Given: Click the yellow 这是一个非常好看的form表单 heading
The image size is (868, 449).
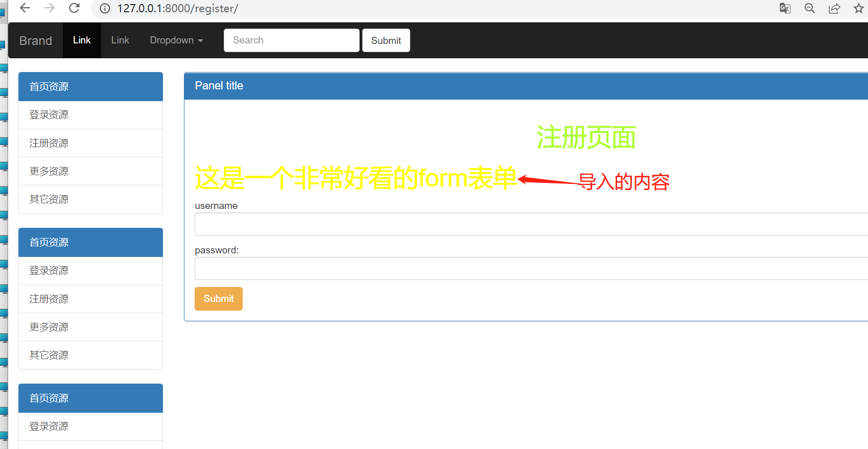Looking at the screenshot, I should click(x=356, y=178).
